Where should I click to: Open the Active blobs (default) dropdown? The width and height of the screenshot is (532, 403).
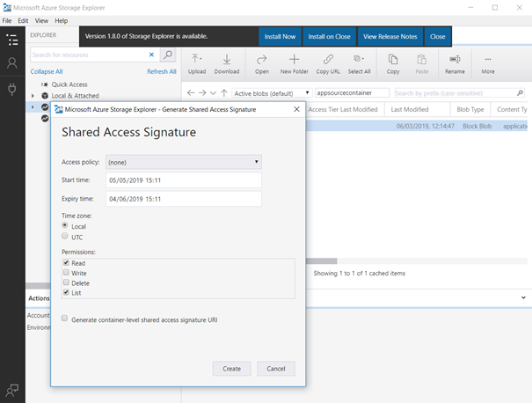click(272, 92)
